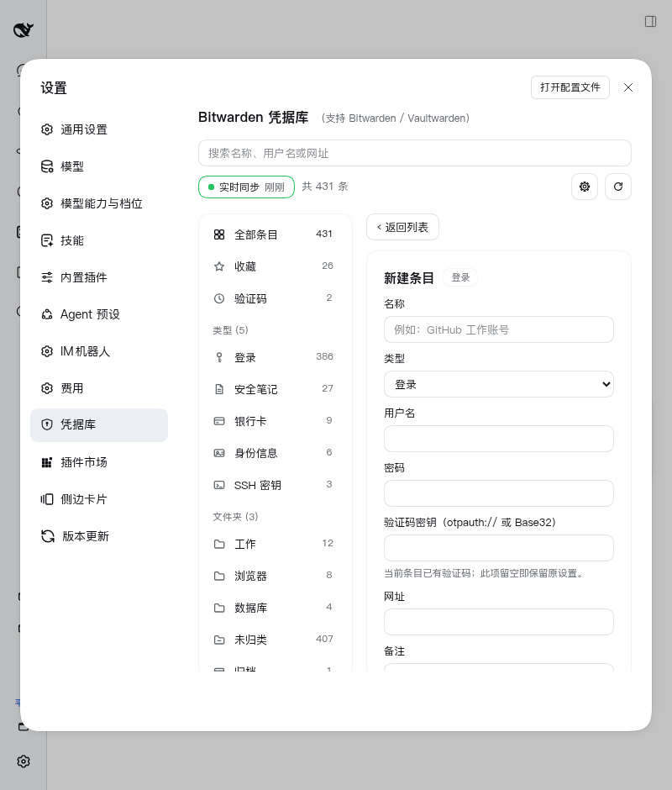This screenshot has height=790, width=672.
Task: Refresh the Bitwarden vault list
Action: 618,187
